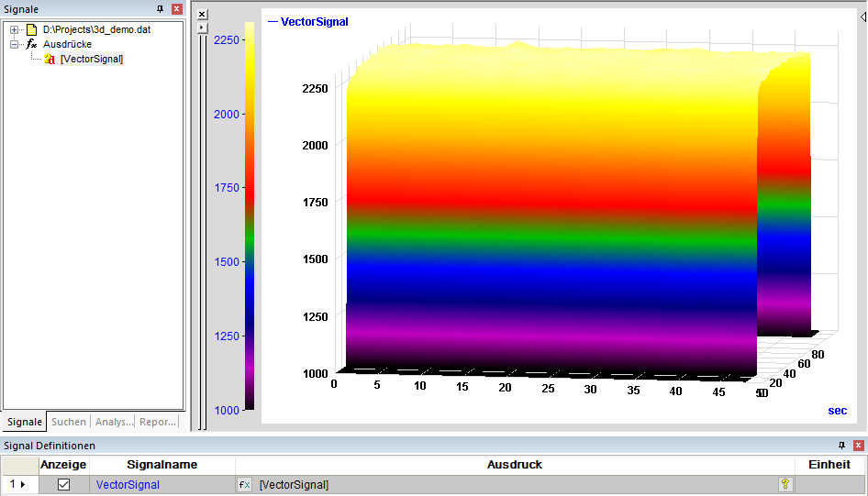Close the Signale panel
Viewport: 868px width, 496px height.
(177, 9)
